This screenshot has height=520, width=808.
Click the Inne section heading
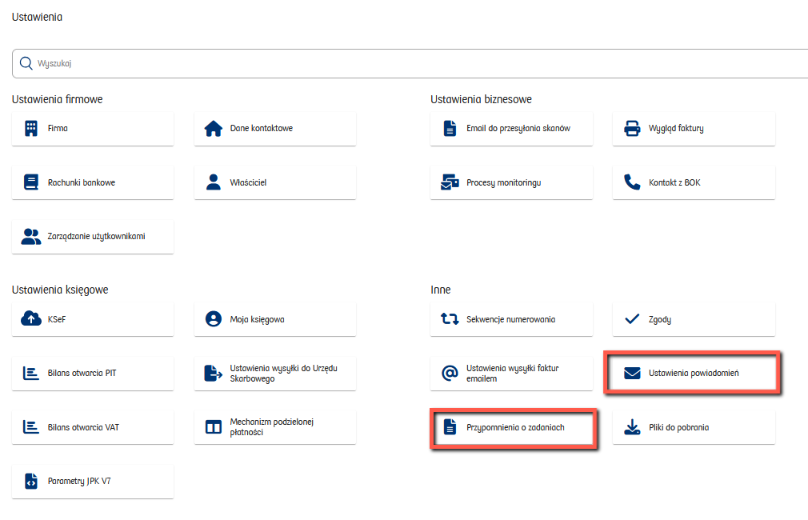[441, 290]
